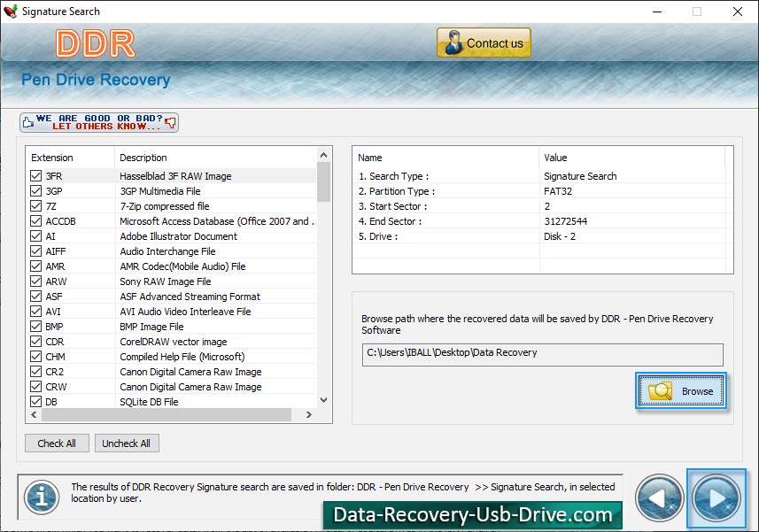Toggle the AVI extension checkbox
Screen dimensions: 759x532
coord(35,311)
